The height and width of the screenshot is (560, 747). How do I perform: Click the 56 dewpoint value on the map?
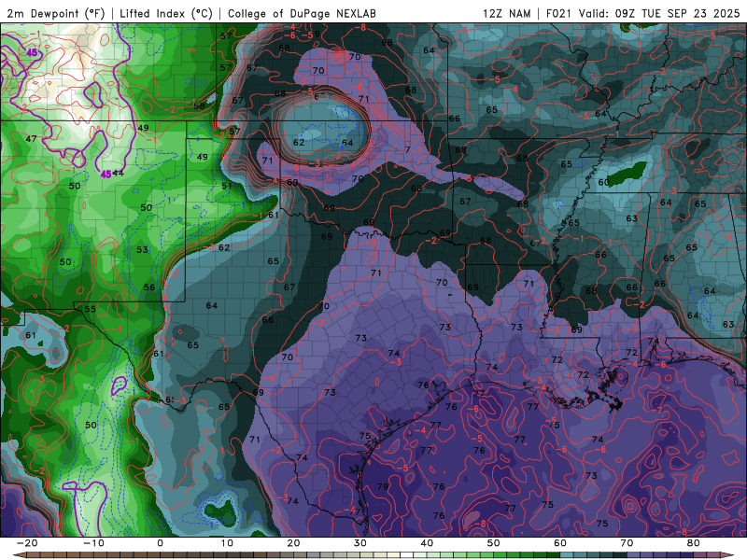point(149,287)
